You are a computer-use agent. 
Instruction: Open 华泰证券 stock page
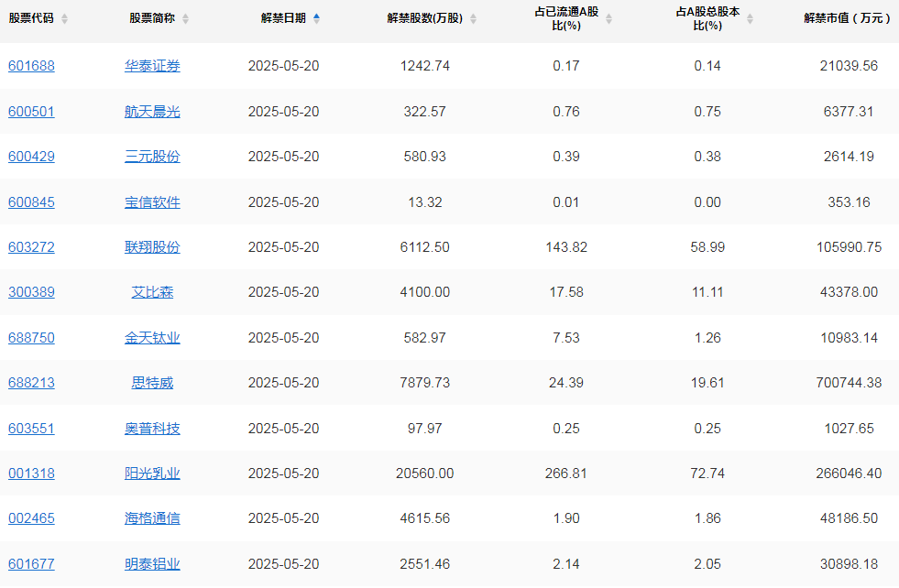coord(152,66)
